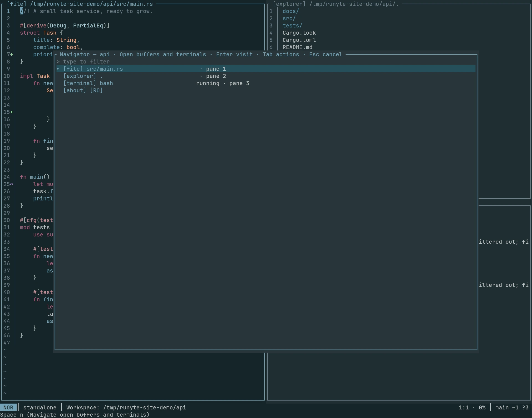The width and height of the screenshot is (532, 418).
Task: Select README.md in the explorer pane
Action: click(x=297, y=47)
